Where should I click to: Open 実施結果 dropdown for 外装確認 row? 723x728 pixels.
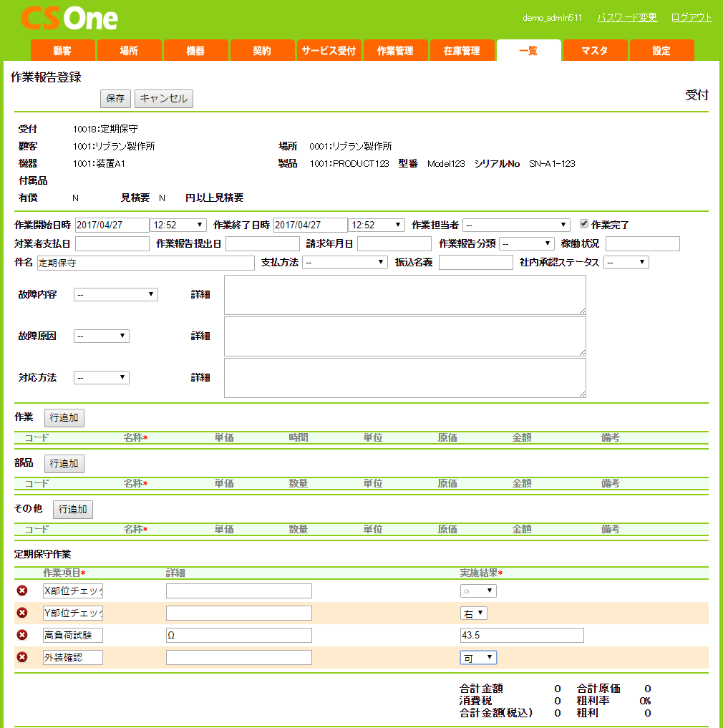point(478,657)
